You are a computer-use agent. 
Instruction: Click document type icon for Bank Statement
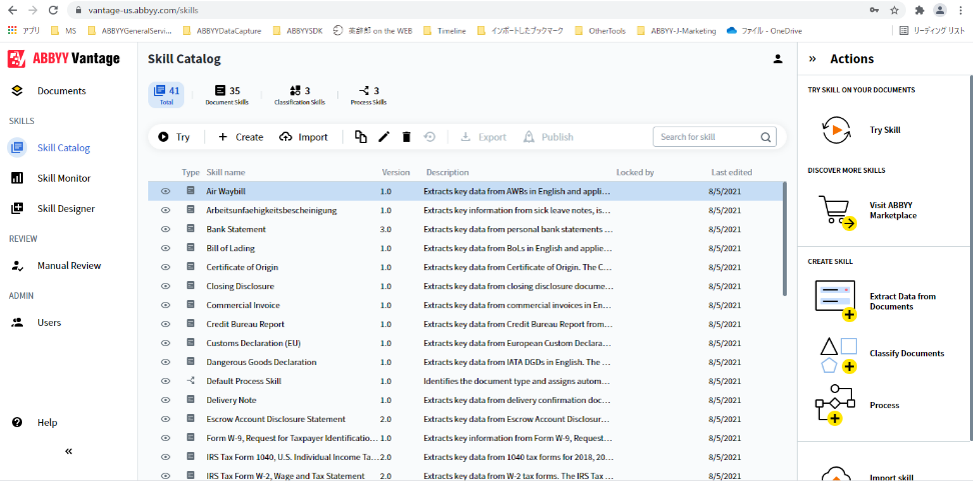point(190,229)
